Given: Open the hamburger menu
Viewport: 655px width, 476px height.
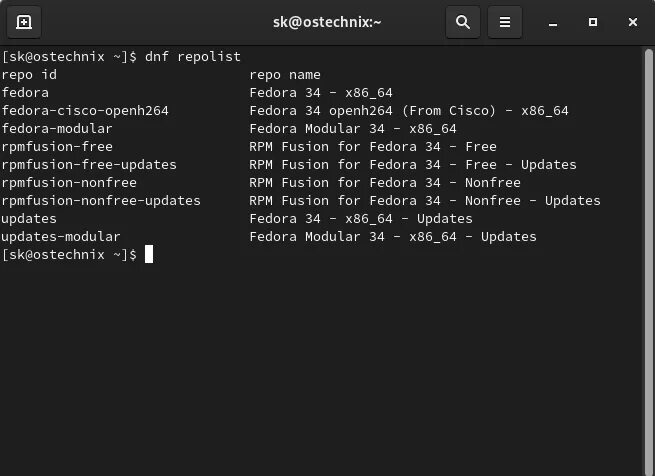Looking at the screenshot, I should pos(505,21).
